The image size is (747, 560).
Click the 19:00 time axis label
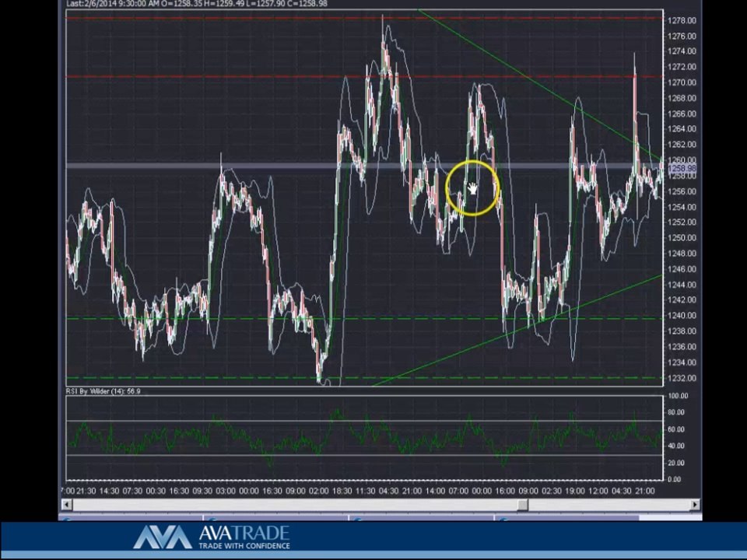pos(575,491)
